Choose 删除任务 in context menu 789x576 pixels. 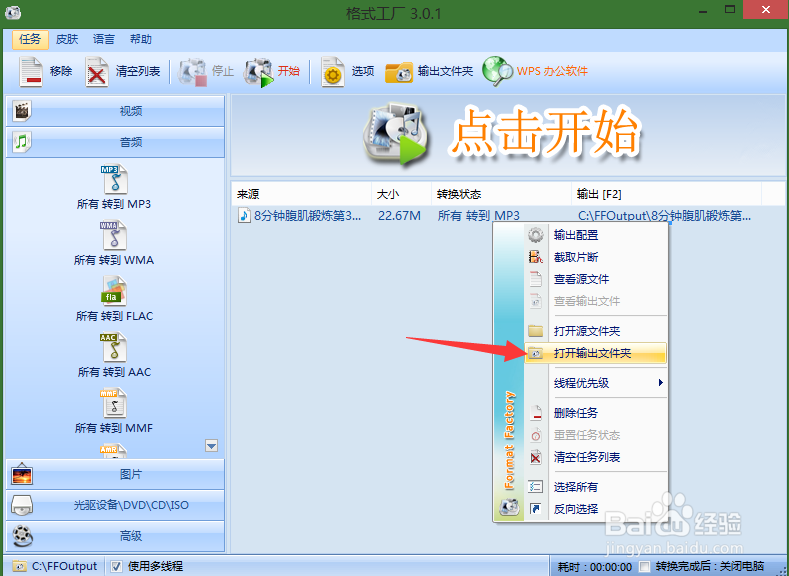pyautogui.click(x=596, y=413)
